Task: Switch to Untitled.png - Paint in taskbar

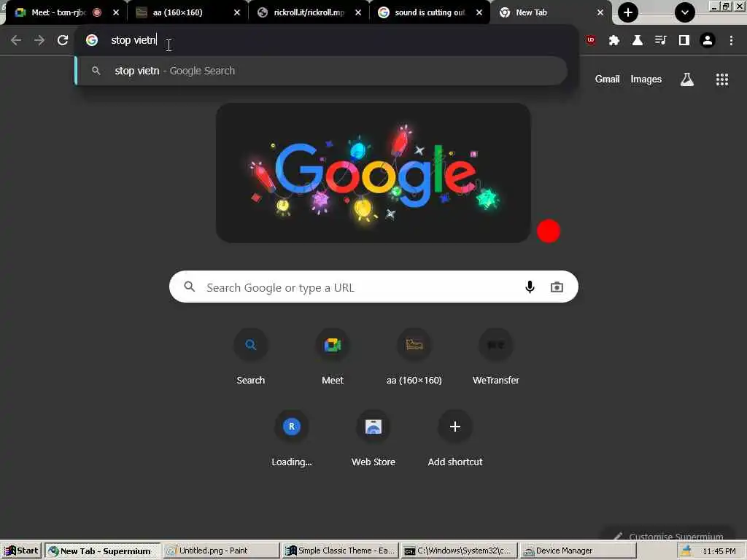Action: [x=222, y=551]
